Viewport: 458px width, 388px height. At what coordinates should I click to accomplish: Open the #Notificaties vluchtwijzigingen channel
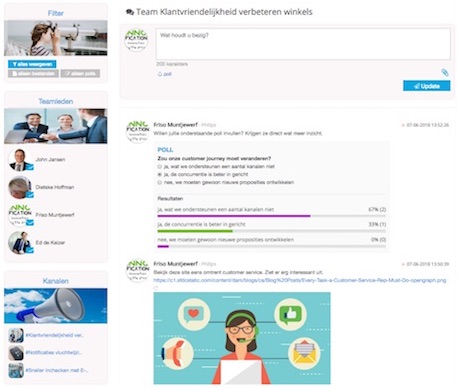coord(54,352)
